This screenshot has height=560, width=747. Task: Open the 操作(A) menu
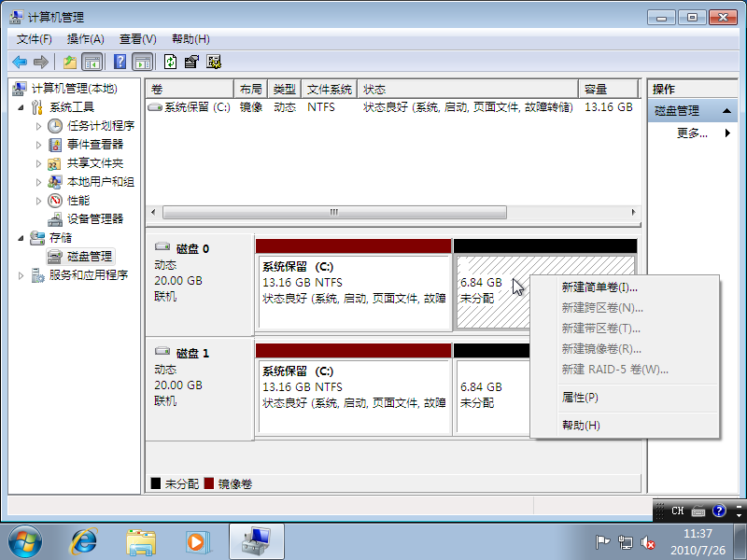85,39
